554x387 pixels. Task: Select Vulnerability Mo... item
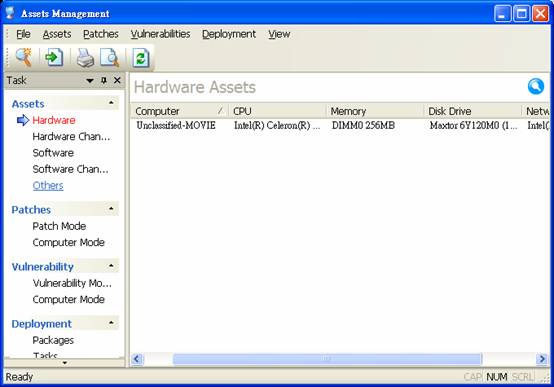72,283
